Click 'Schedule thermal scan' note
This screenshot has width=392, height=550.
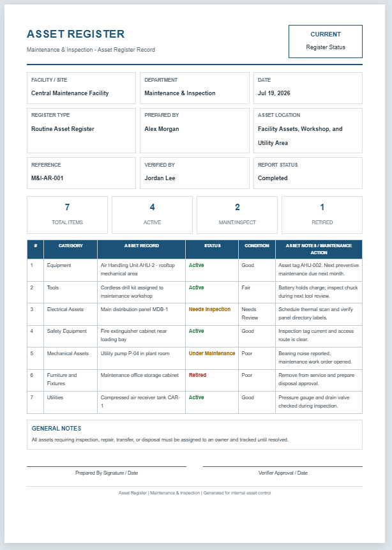click(319, 314)
